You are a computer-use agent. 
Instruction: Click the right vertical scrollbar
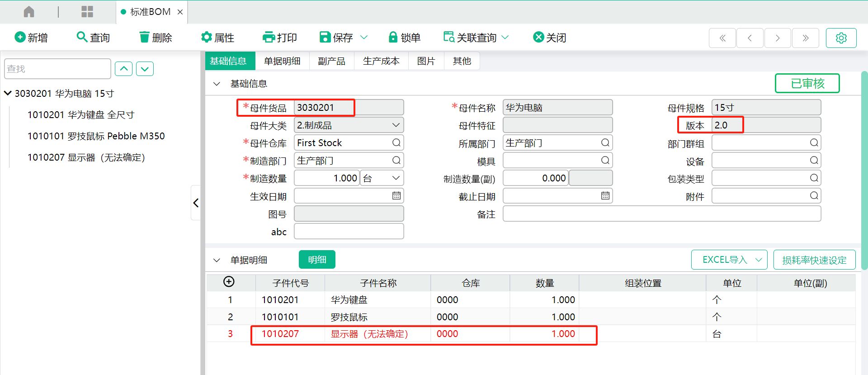864,170
